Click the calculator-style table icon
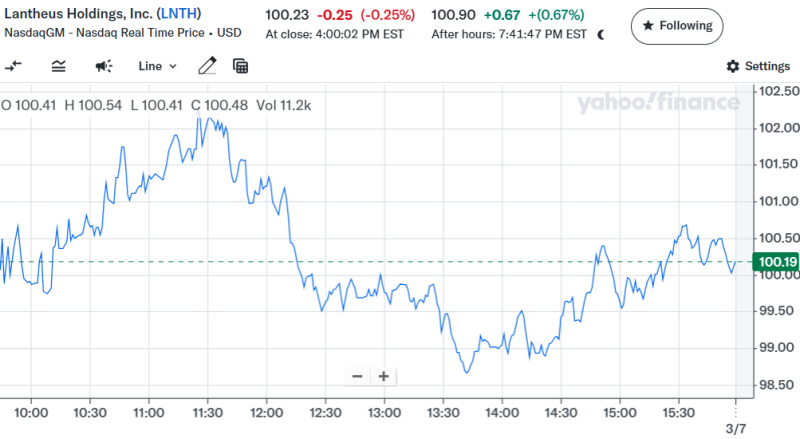800x439 pixels. click(240, 66)
